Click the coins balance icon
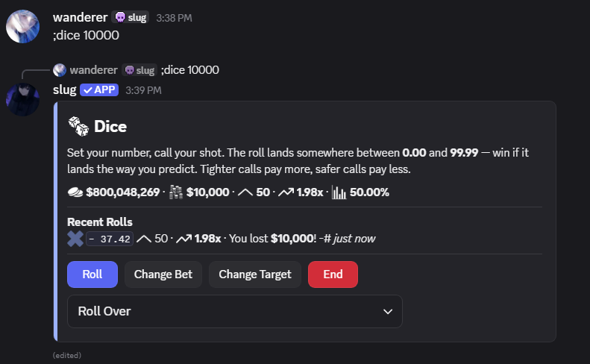The height and width of the screenshot is (364, 590). [75, 192]
